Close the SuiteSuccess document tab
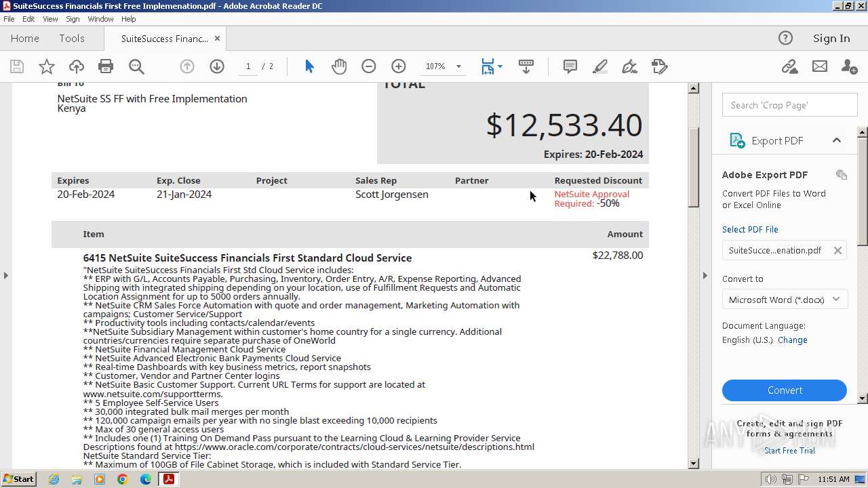868x488 pixels. click(217, 39)
